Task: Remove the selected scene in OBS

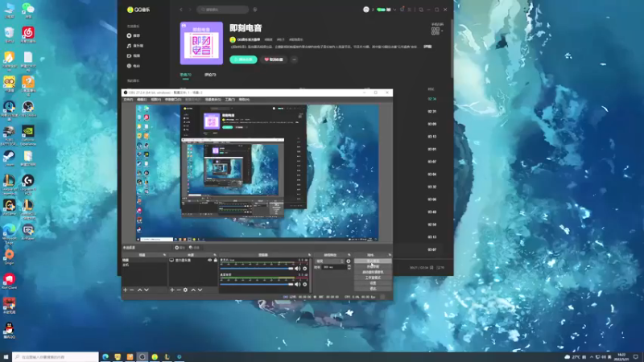Action: pyautogui.click(x=132, y=290)
